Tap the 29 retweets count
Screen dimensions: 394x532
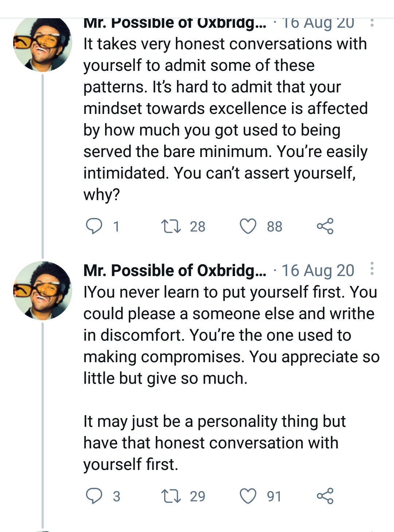pyautogui.click(x=198, y=497)
